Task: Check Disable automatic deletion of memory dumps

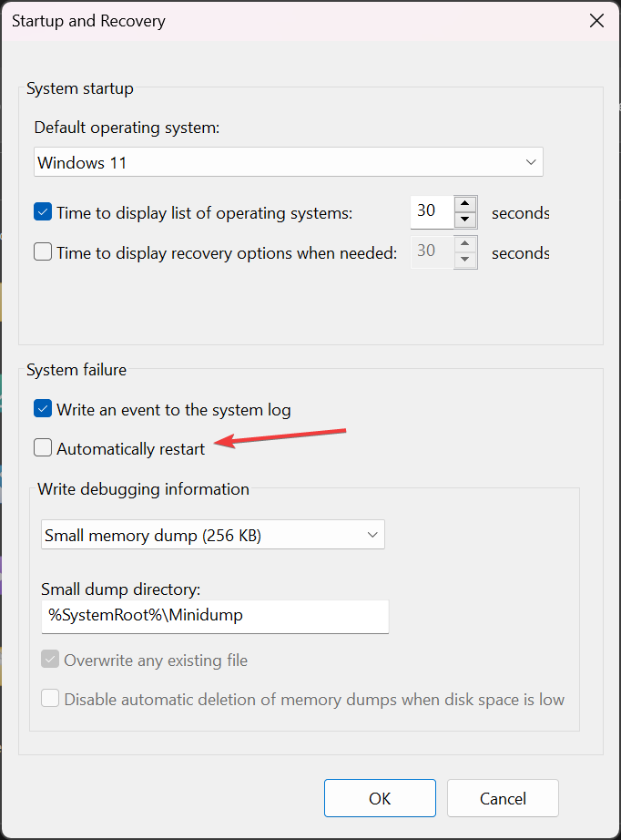Action: click(x=50, y=698)
